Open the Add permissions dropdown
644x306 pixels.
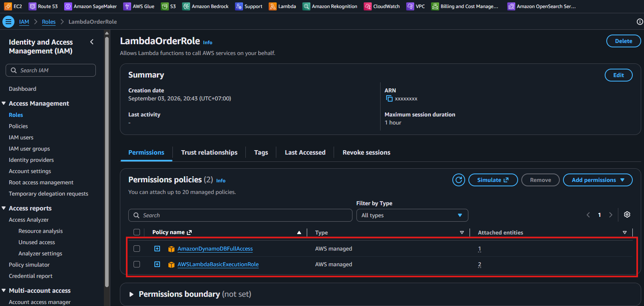[597, 180]
